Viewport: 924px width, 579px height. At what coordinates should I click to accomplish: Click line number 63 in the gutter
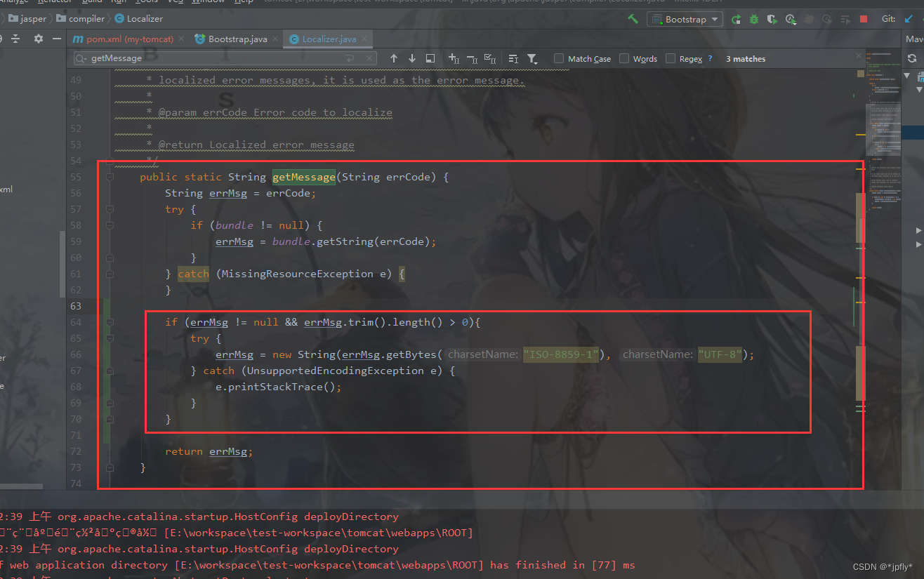click(75, 307)
